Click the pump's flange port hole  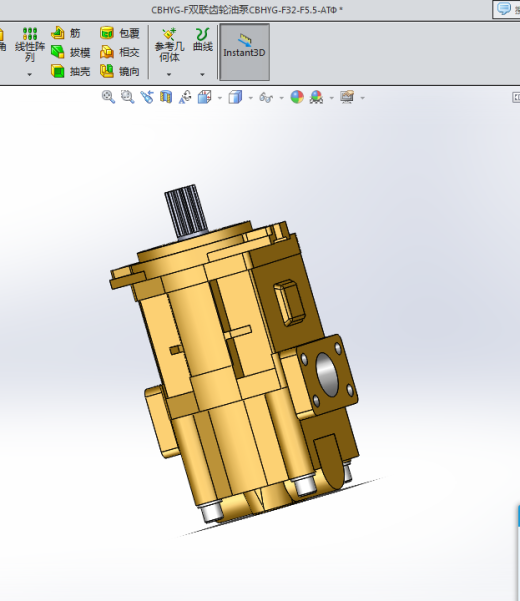tap(327, 374)
